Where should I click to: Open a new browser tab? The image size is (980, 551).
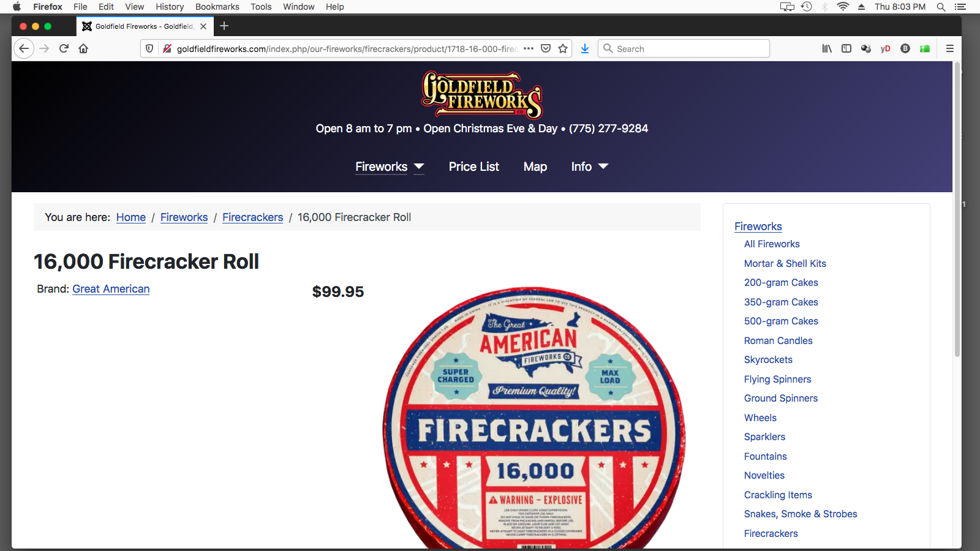(224, 26)
